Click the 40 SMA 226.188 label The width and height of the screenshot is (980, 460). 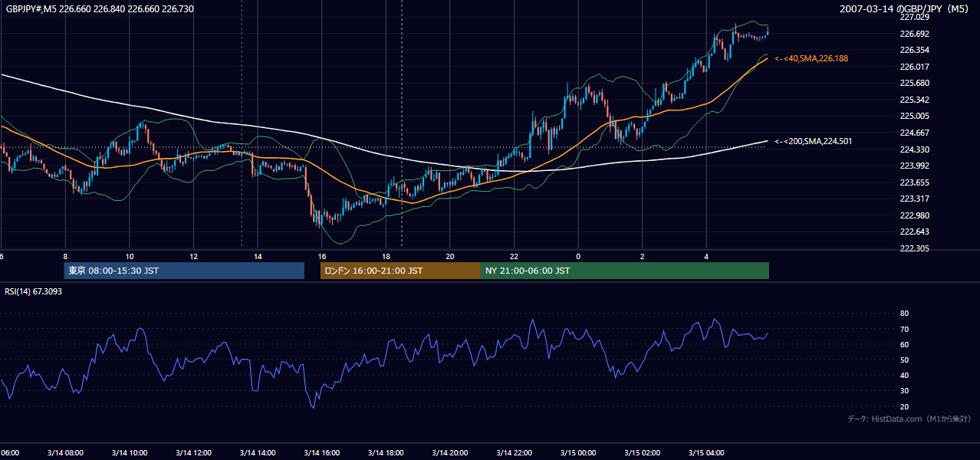[811, 58]
